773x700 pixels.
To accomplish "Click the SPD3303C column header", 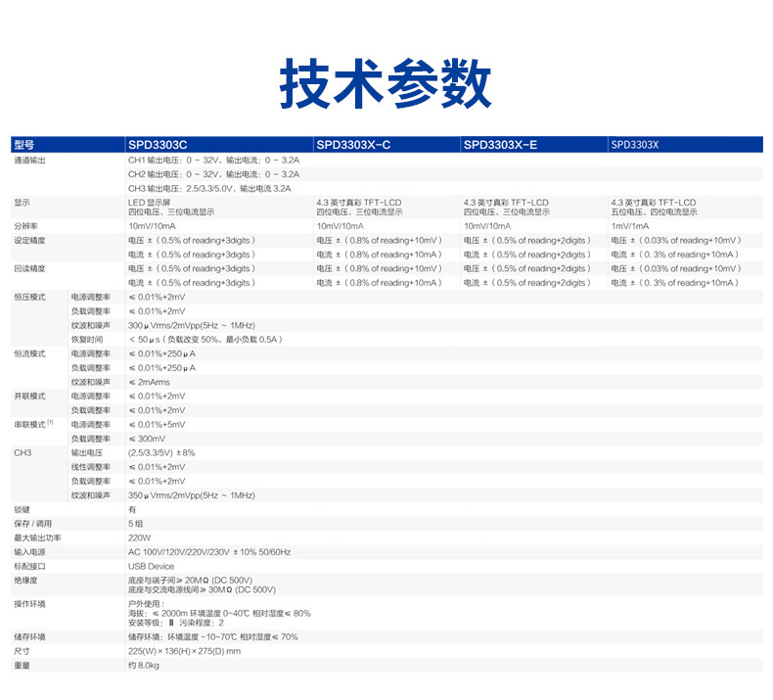I will (x=158, y=145).
